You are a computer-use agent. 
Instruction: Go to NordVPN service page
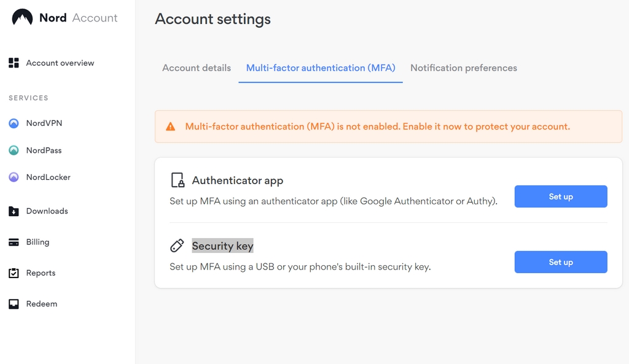tap(44, 123)
